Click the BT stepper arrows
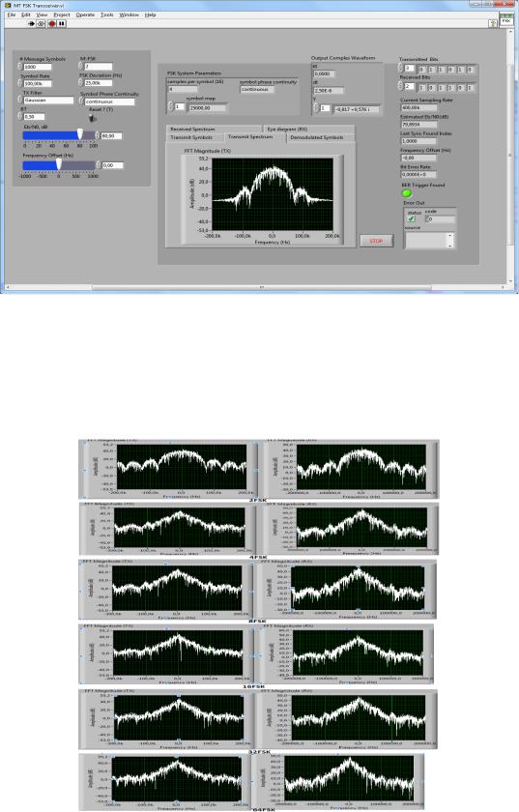Viewport: 519px width, 812px height. [x=20, y=117]
